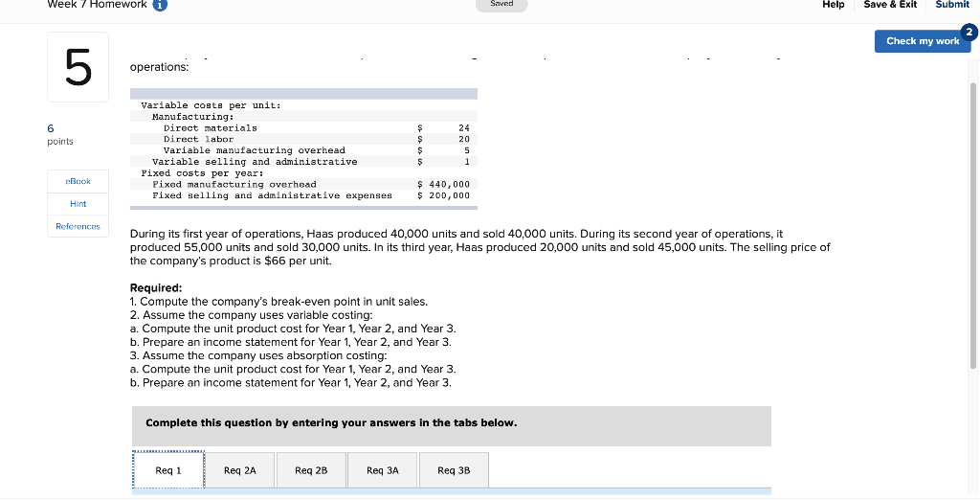980x500 pixels.
Task: Click the Check my work button
Action: [x=923, y=41]
